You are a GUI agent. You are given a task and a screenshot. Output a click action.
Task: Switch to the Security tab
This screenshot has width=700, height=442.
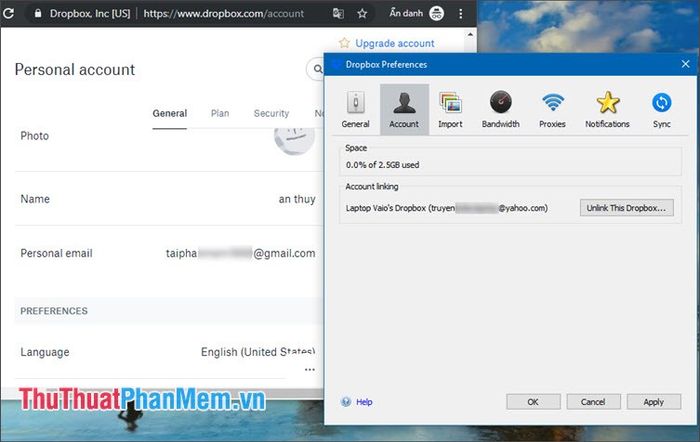click(x=271, y=113)
